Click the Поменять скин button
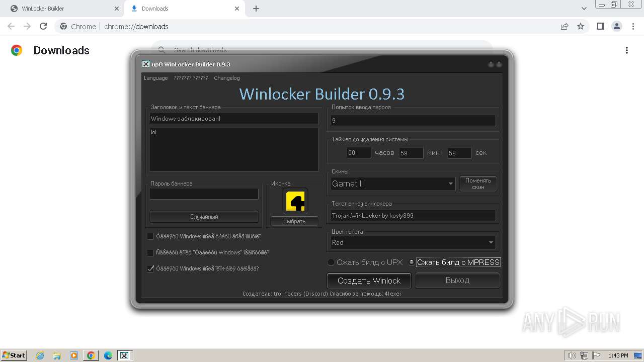This screenshot has height=362, width=644. pyautogui.click(x=478, y=184)
